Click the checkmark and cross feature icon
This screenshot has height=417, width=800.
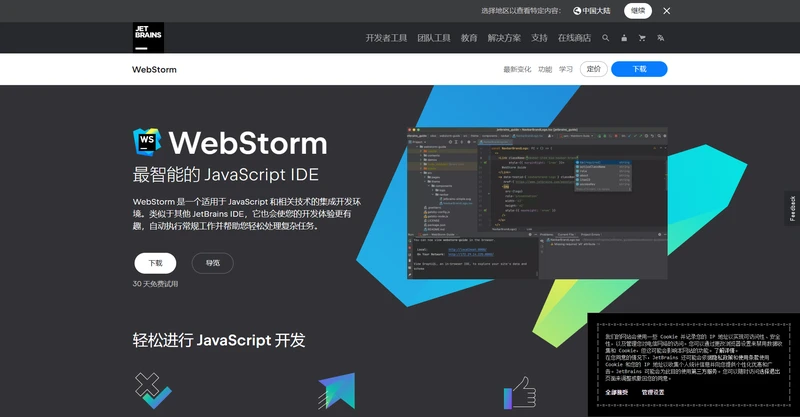[153, 390]
